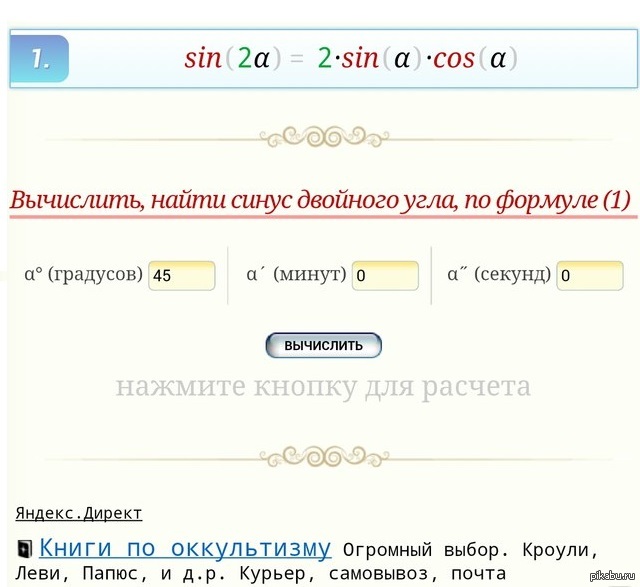Click the degrees input field containing 45

(182, 276)
